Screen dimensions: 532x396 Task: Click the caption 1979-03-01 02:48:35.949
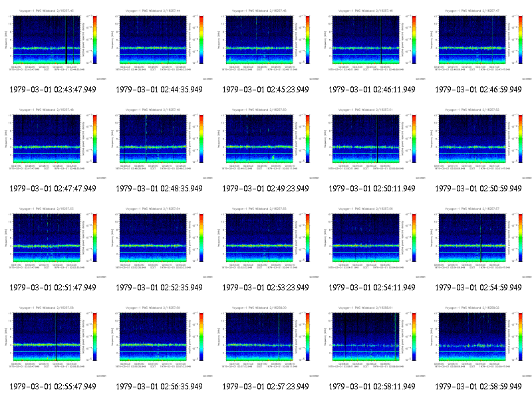click(159, 189)
